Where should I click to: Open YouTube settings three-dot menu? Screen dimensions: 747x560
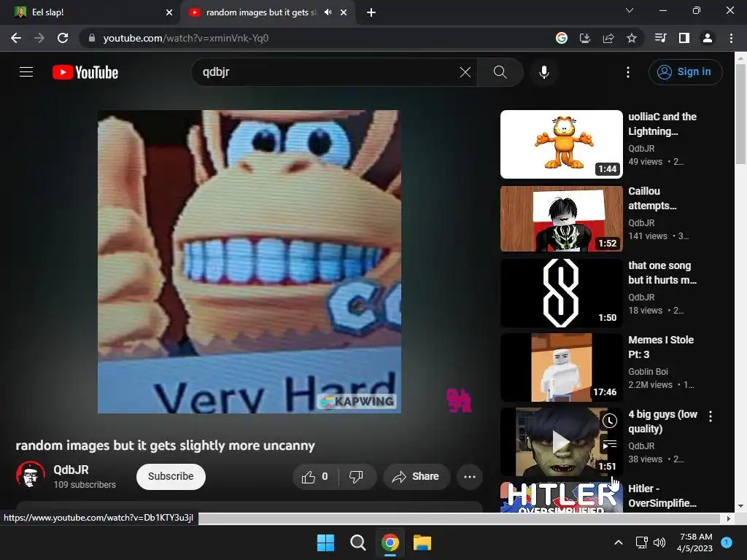tap(628, 72)
